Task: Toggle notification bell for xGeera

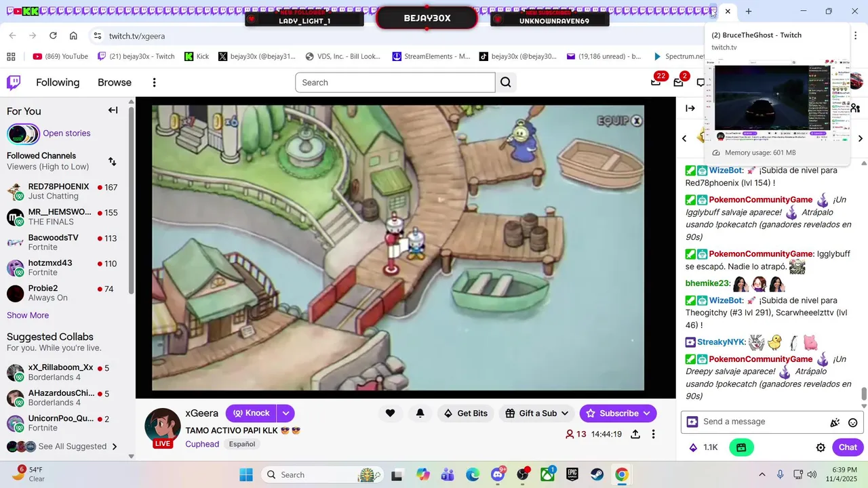Action: [420, 413]
